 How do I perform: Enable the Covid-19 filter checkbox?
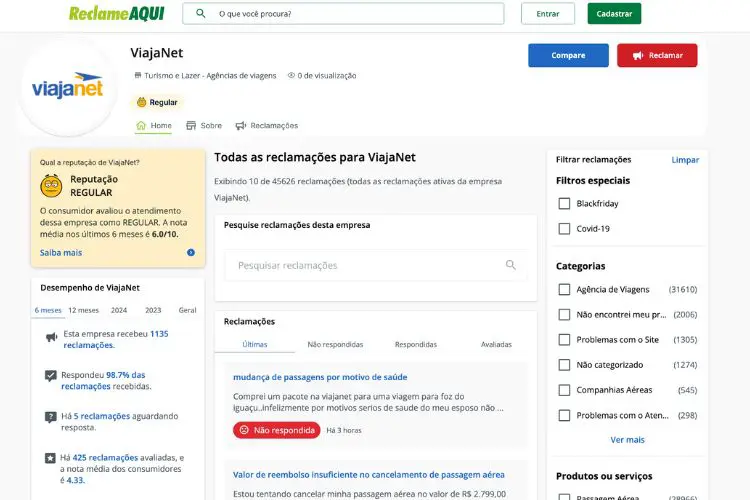pos(564,229)
